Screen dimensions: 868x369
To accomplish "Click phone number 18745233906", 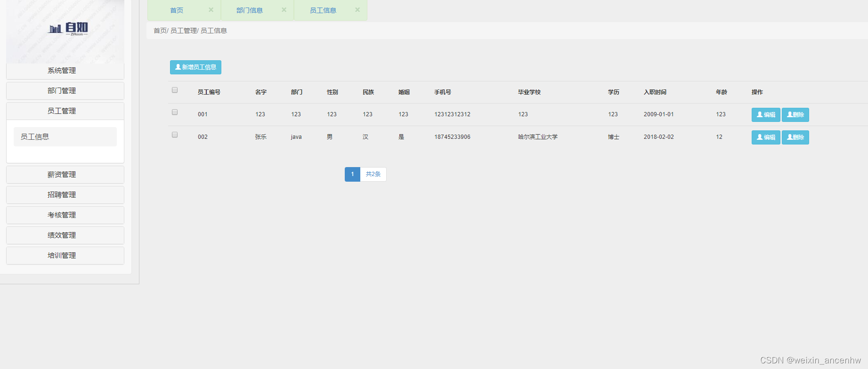I will tap(452, 137).
